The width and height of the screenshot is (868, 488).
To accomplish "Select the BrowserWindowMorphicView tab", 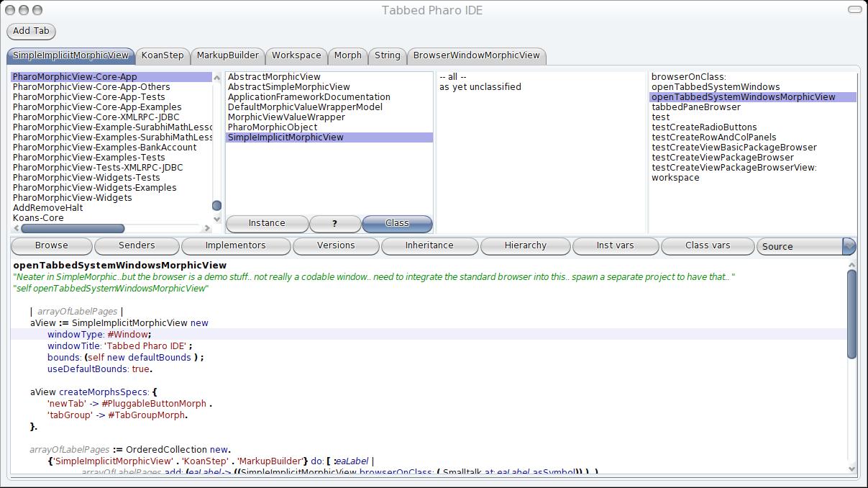I will (477, 55).
